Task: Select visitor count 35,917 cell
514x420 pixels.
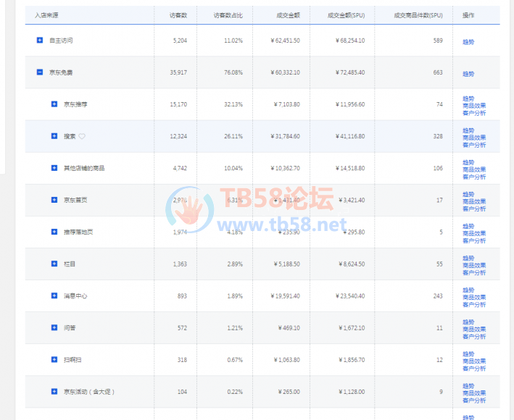Action: 178,72
